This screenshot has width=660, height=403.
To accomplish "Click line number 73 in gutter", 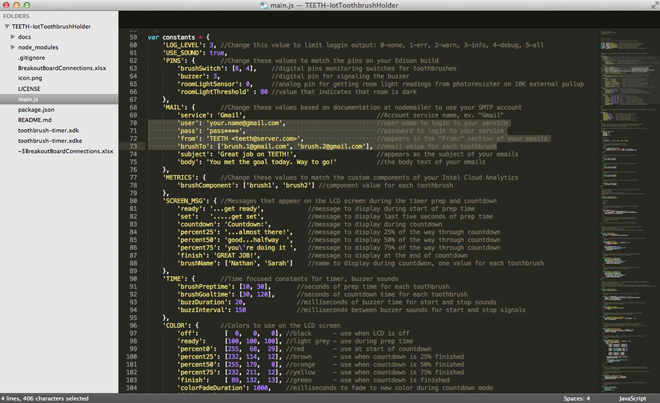I will click(x=133, y=146).
